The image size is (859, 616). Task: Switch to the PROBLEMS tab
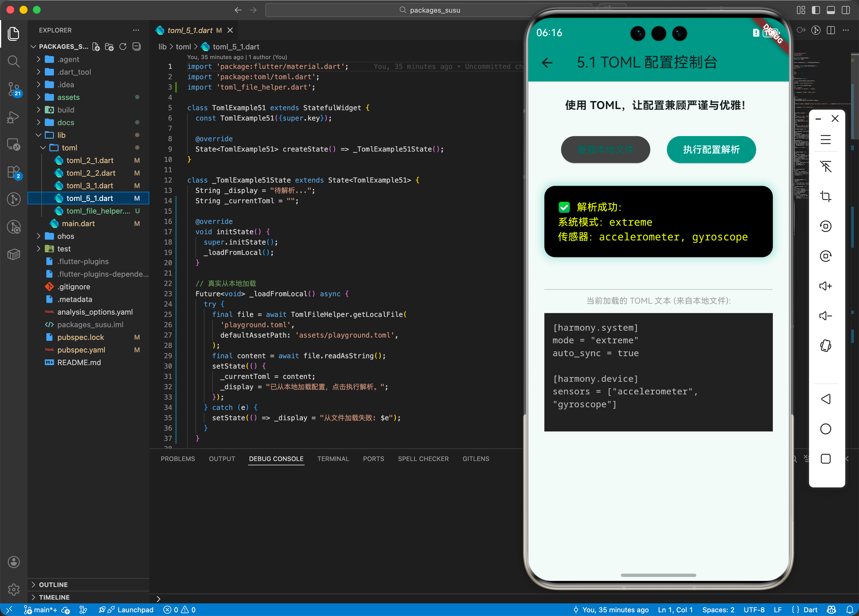coord(178,458)
